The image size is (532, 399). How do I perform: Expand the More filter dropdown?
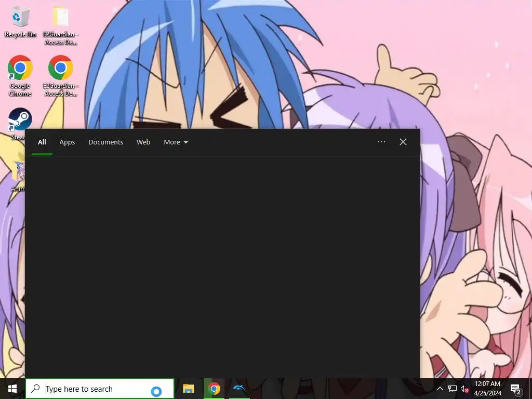pyautogui.click(x=176, y=142)
